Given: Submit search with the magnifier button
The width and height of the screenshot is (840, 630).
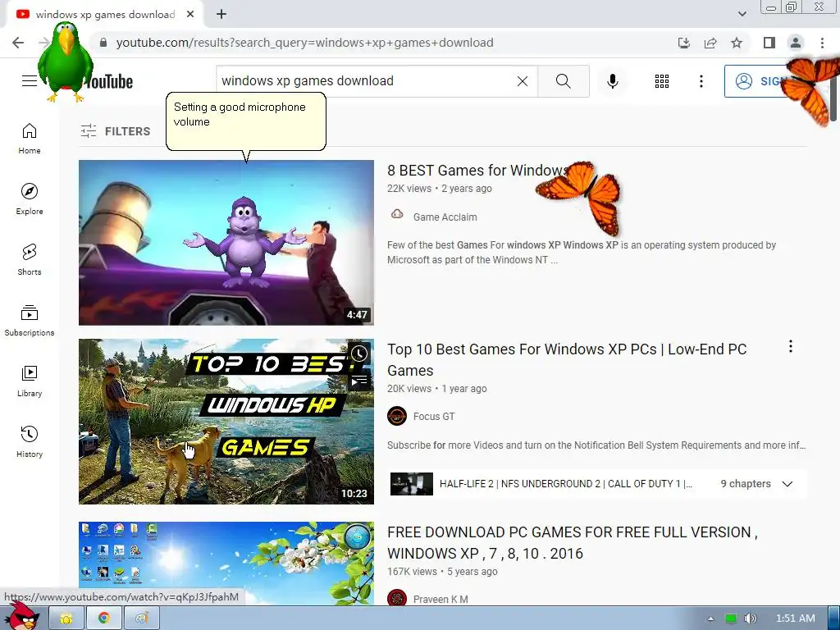Looking at the screenshot, I should coord(563,81).
